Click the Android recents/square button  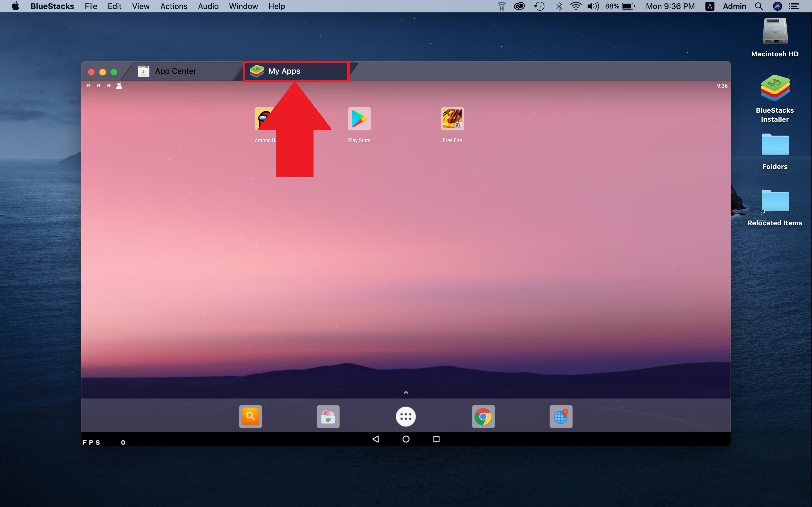(x=436, y=439)
